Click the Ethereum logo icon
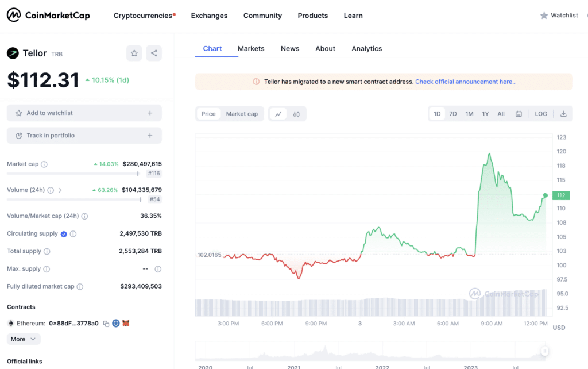Screen dimensions: 588x369 [x=11, y=323]
